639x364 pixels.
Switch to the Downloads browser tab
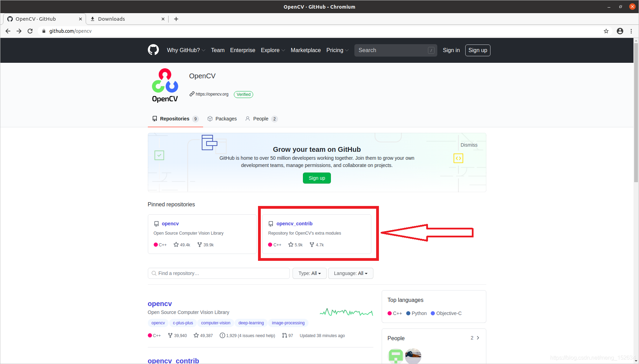[126, 19]
